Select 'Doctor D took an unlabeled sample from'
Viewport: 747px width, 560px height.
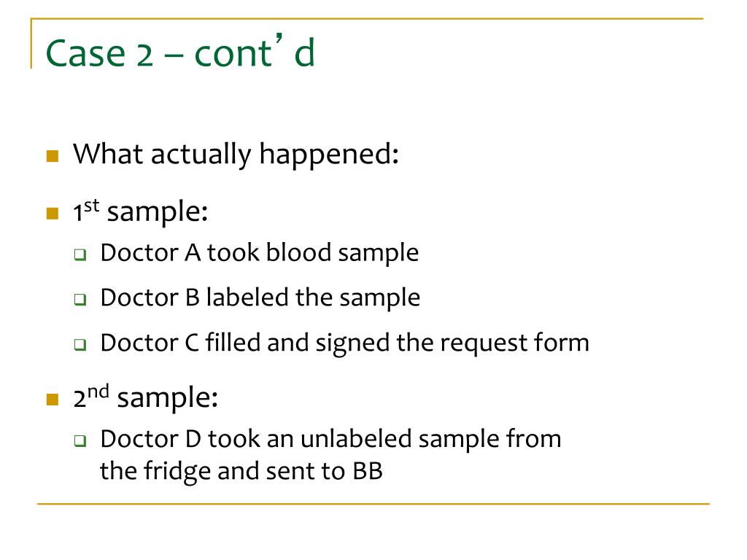(x=330, y=438)
